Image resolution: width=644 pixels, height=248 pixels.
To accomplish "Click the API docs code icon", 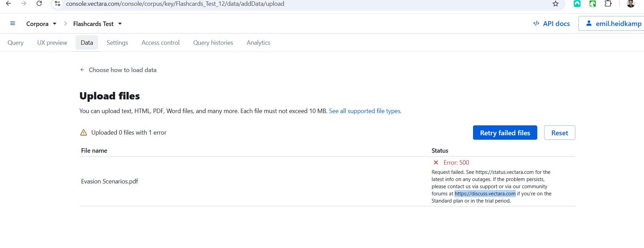I will (x=536, y=23).
